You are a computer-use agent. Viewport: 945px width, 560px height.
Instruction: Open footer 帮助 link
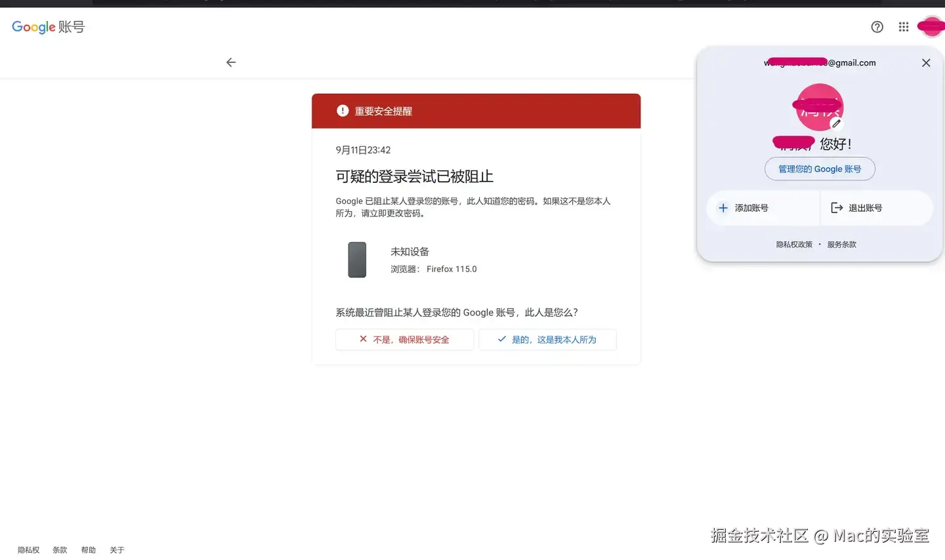tap(89, 550)
